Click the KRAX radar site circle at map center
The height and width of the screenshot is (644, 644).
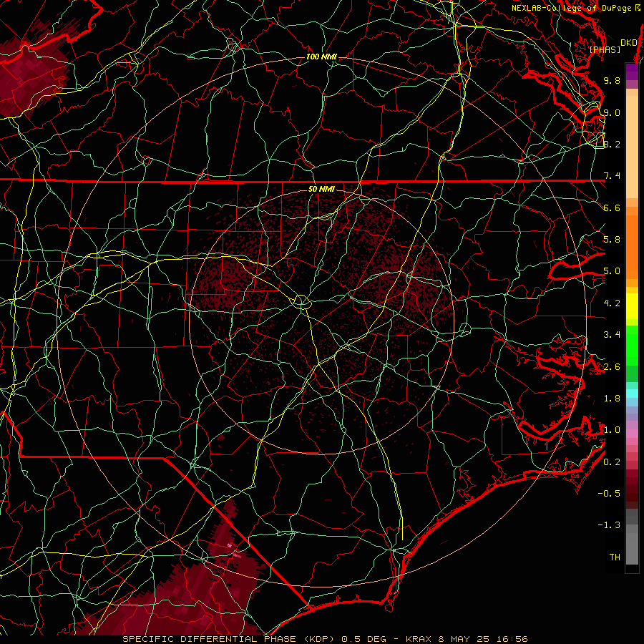(301, 302)
